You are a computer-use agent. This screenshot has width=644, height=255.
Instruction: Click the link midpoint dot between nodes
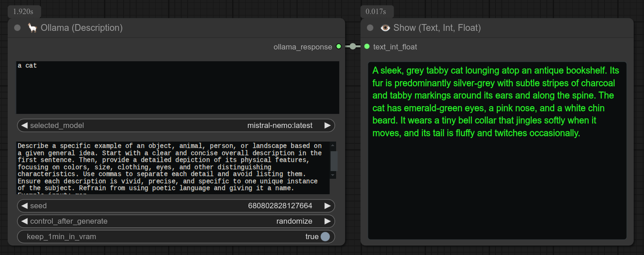(353, 46)
